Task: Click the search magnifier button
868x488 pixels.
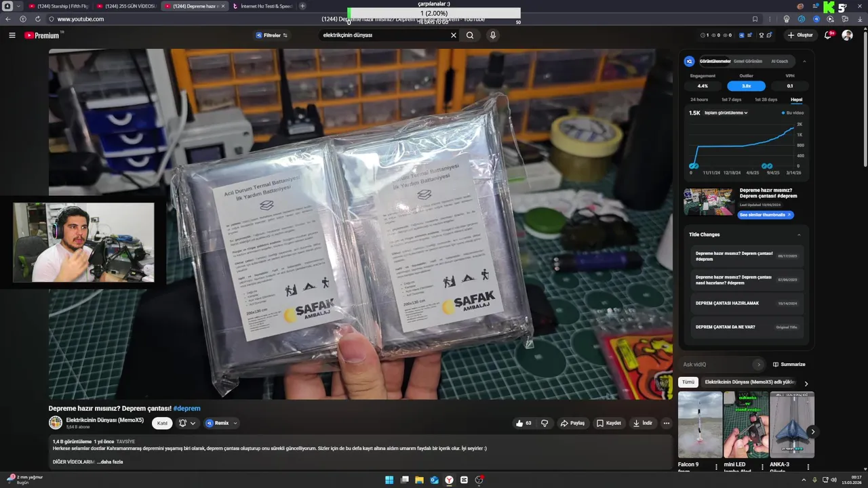Action: point(470,35)
